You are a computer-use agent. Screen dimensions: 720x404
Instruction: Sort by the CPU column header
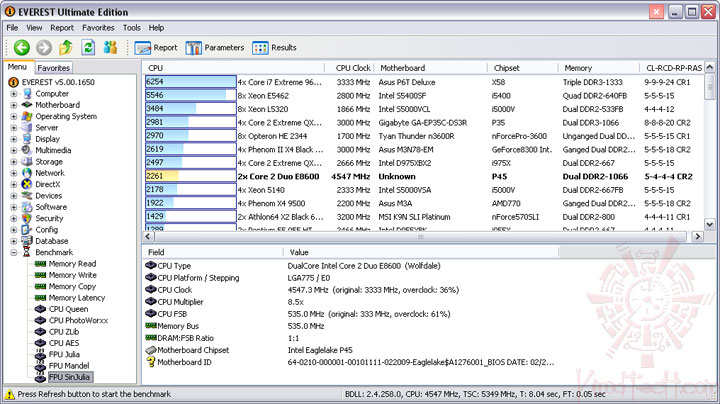(x=233, y=68)
